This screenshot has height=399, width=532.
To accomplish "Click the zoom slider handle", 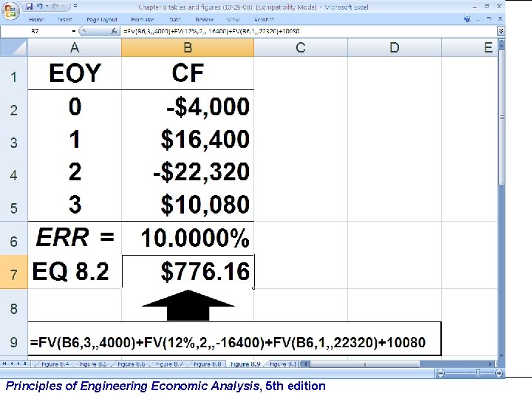I will click(x=478, y=373).
